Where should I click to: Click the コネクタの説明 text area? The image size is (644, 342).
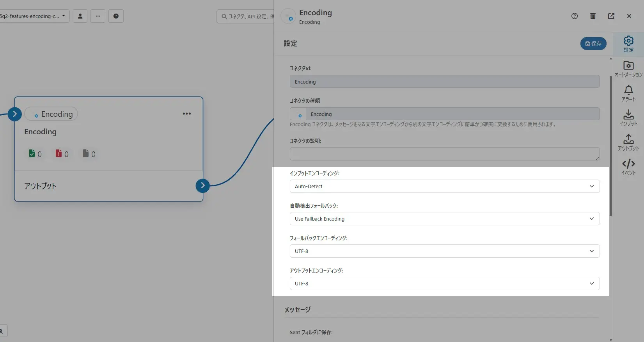click(445, 154)
